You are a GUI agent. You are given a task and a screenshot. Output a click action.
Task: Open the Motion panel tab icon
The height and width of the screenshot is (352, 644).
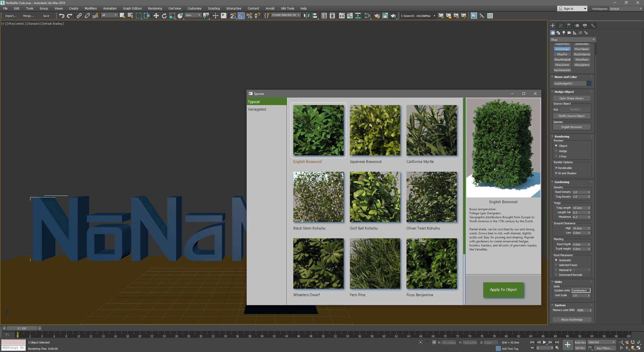point(577,26)
